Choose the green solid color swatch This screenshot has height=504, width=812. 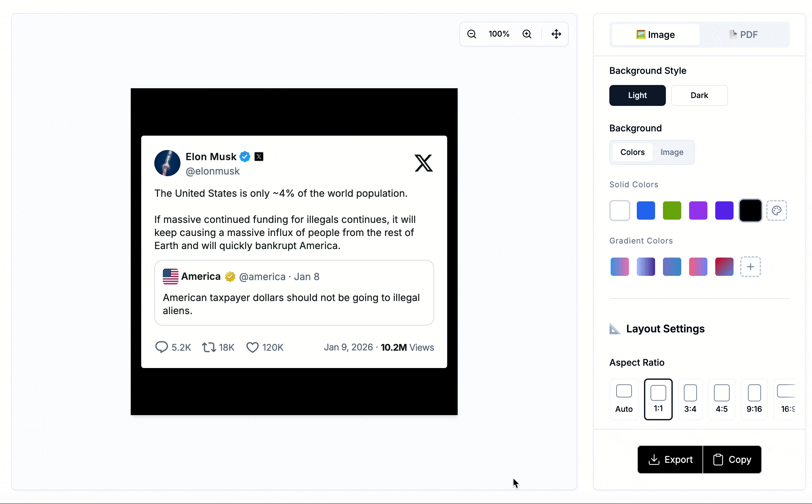click(x=672, y=211)
